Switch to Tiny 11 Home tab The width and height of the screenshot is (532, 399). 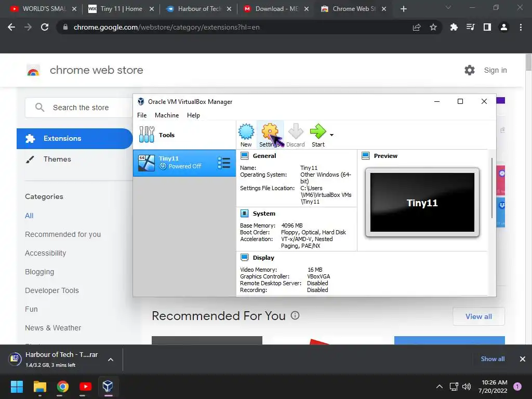point(120,9)
